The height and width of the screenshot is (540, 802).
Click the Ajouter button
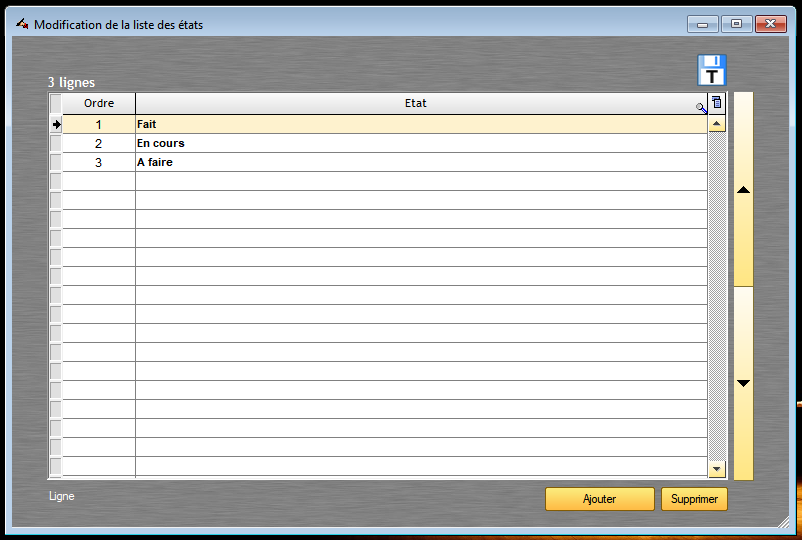pos(599,499)
